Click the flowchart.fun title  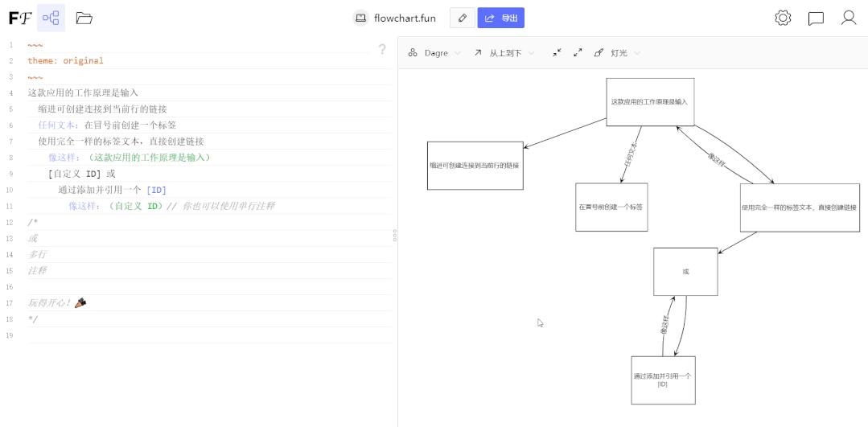pos(405,18)
